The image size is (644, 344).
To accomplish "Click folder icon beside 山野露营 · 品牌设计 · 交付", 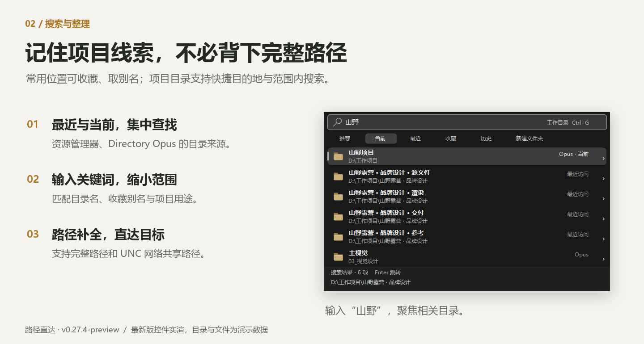I will click(x=339, y=217).
